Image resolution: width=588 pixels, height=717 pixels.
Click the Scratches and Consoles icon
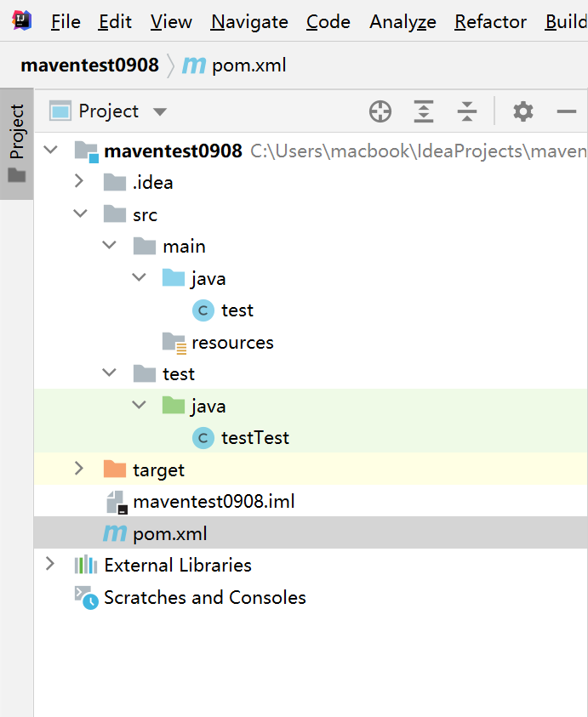(x=86, y=598)
